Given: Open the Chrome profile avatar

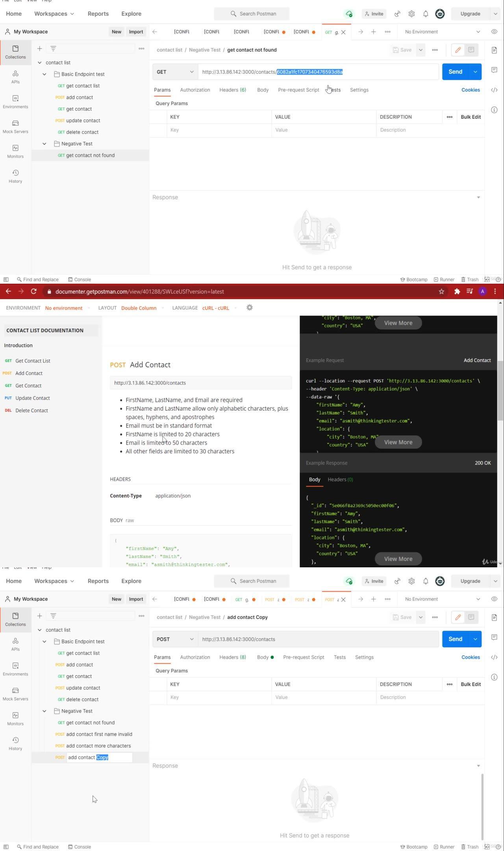Looking at the screenshot, I should click(x=482, y=292).
